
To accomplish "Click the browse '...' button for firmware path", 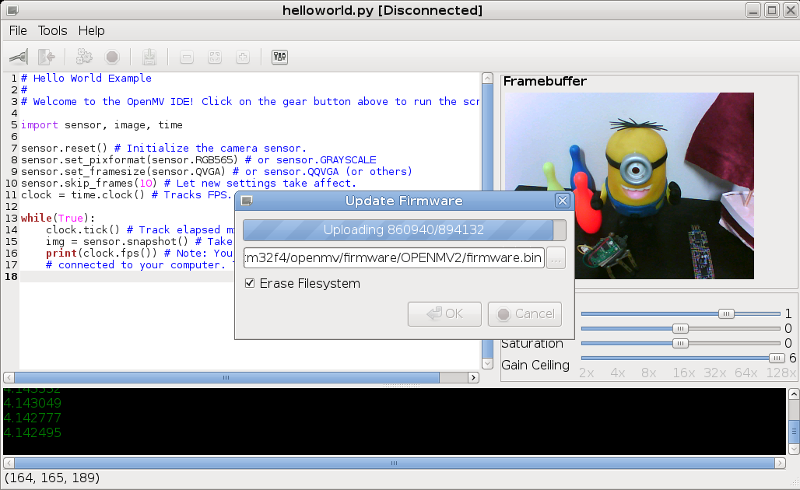I will 556,258.
